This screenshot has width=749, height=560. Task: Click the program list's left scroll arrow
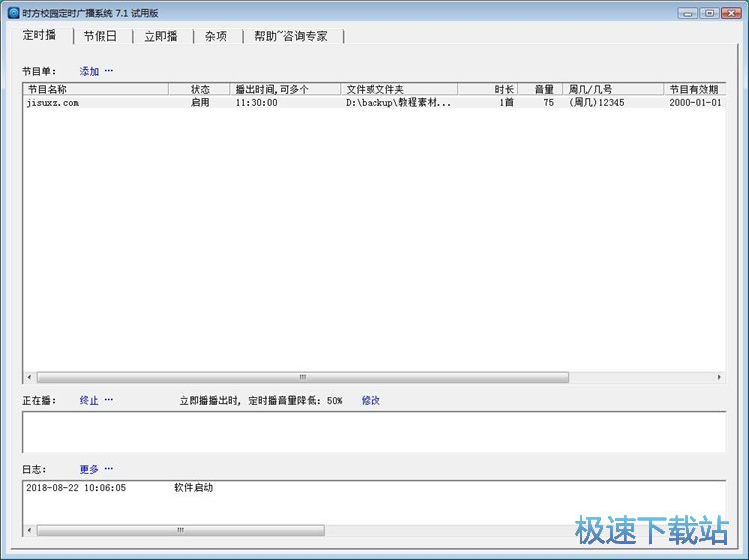coord(29,377)
